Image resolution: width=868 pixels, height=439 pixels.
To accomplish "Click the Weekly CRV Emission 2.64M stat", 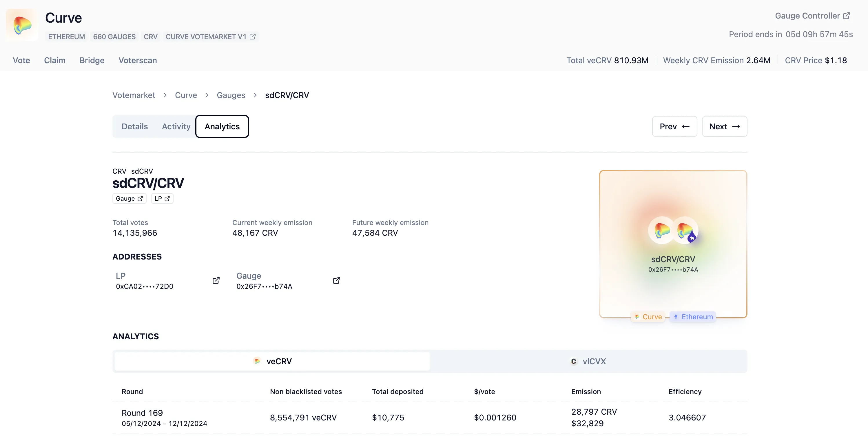I will click(716, 60).
